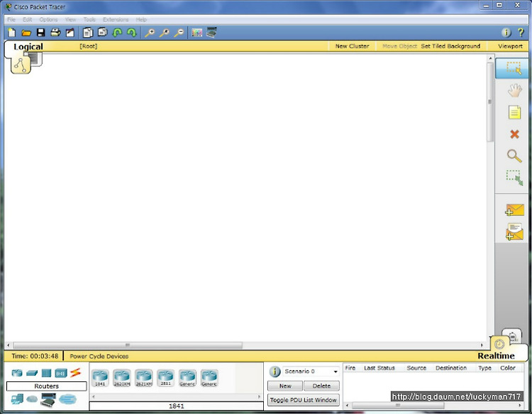Open the Extensions menu
The image size is (532, 414).
coord(116,19)
